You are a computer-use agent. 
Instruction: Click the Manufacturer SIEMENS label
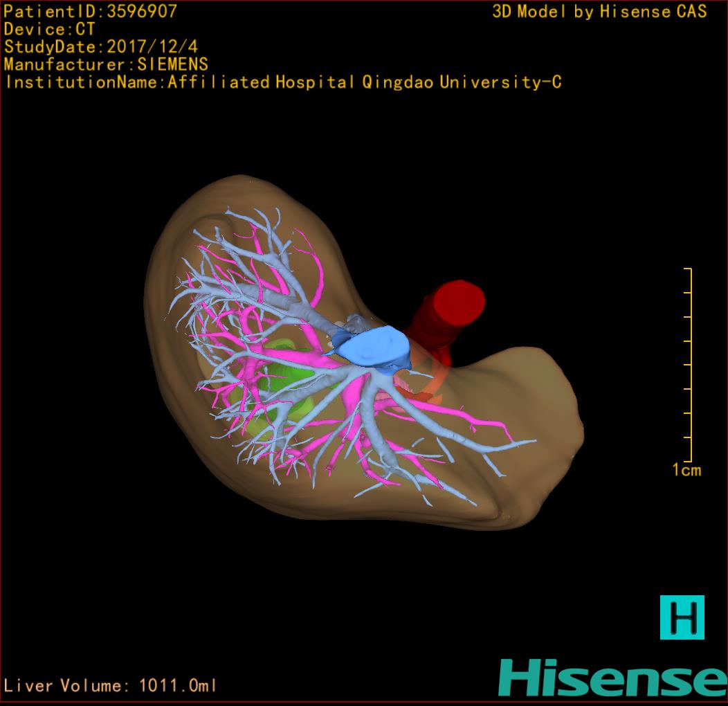106,64
